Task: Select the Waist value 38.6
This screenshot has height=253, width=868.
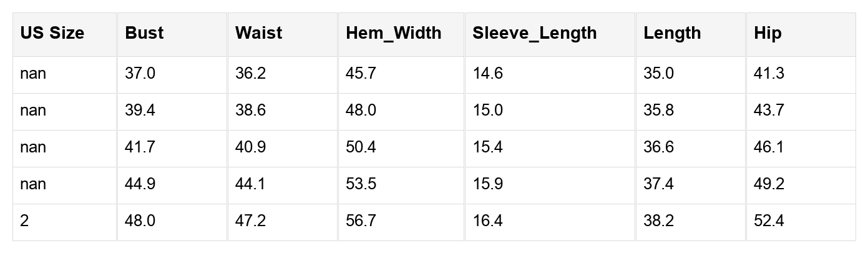Action: (250, 111)
